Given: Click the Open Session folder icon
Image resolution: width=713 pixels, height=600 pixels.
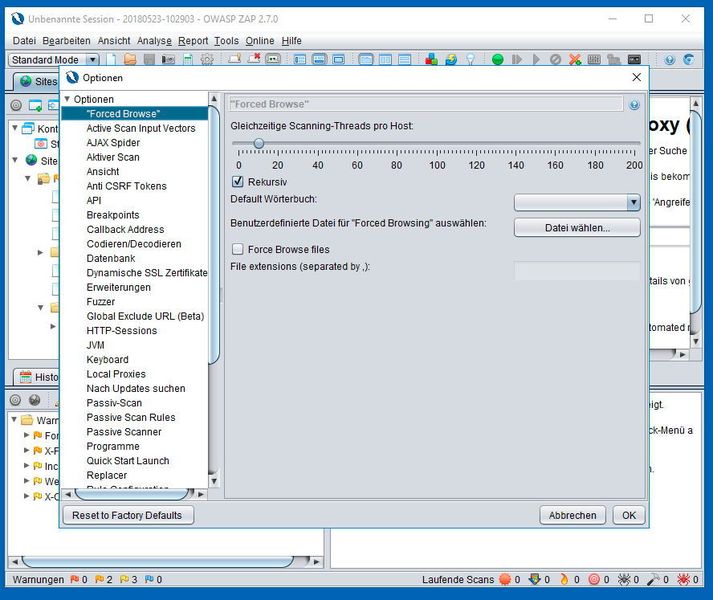Looking at the screenshot, I should click(x=130, y=59).
